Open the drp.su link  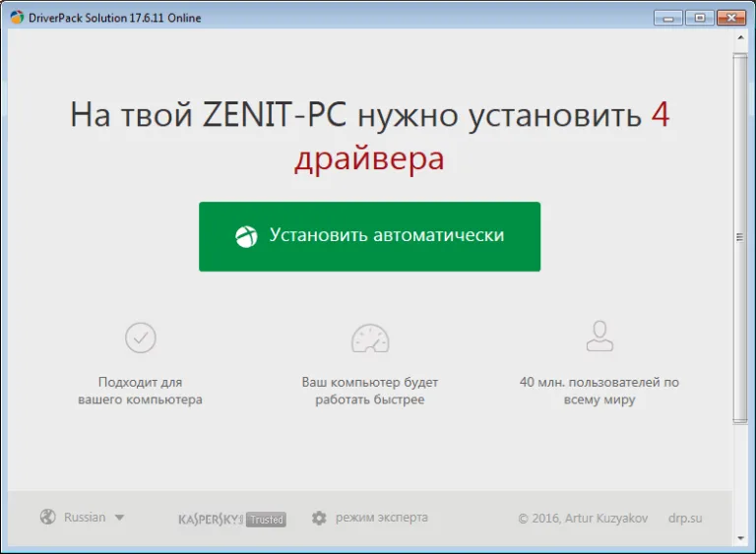click(x=685, y=519)
